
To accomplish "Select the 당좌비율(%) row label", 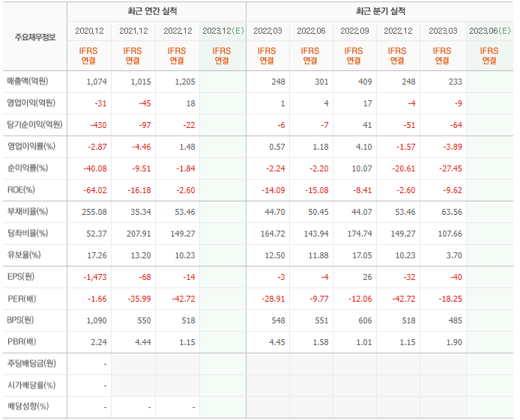I will click(28, 233).
